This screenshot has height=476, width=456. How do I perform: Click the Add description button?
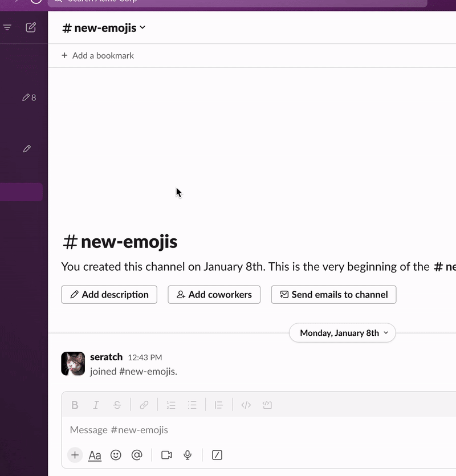(109, 295)
